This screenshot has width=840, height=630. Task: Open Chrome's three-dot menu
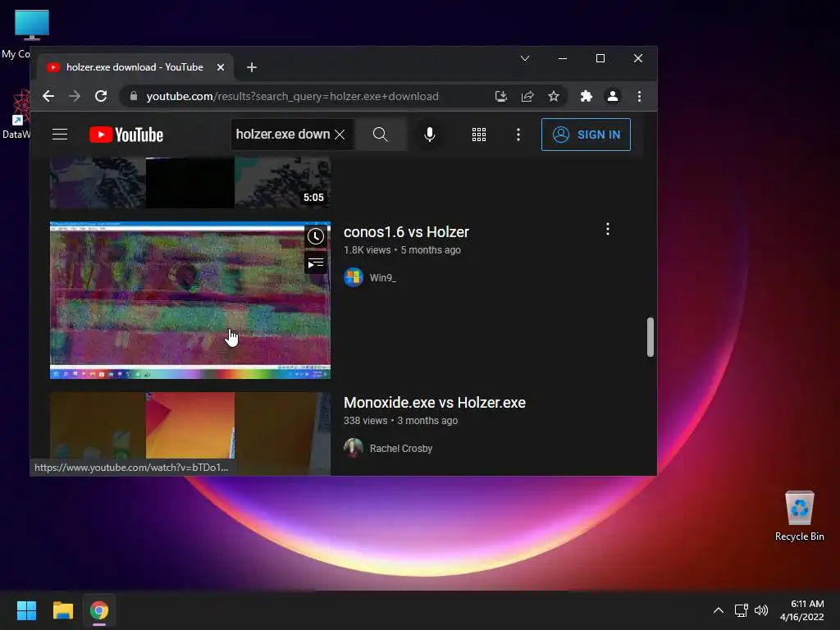[639, 97]
